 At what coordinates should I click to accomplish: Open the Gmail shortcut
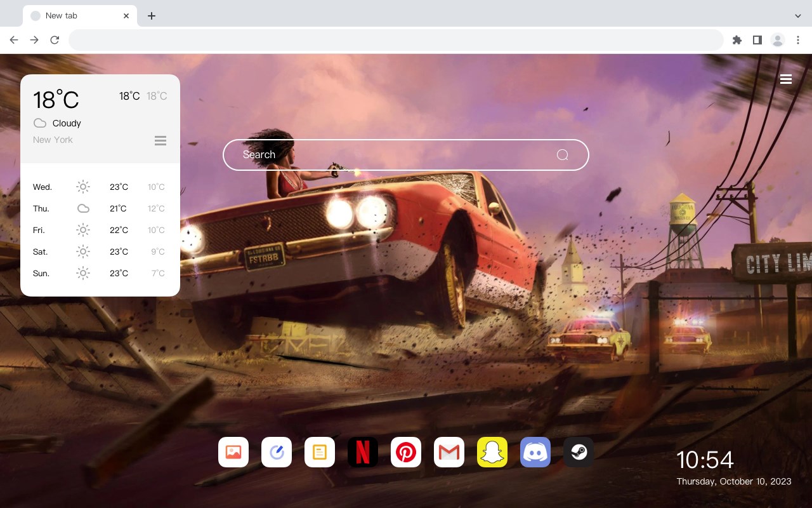(449, 452)
